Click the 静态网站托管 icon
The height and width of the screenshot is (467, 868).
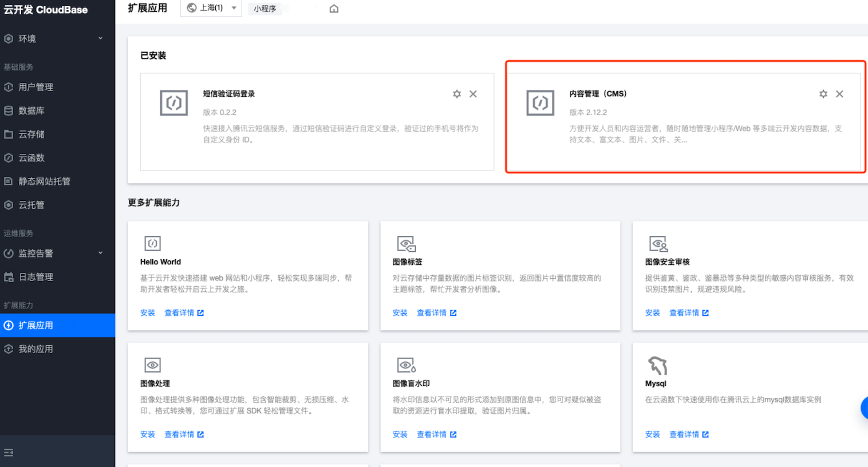click(9, 181)
